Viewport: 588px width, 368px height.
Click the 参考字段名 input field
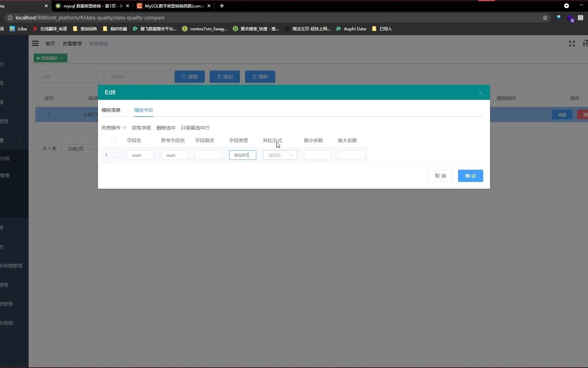coord(175,155)
